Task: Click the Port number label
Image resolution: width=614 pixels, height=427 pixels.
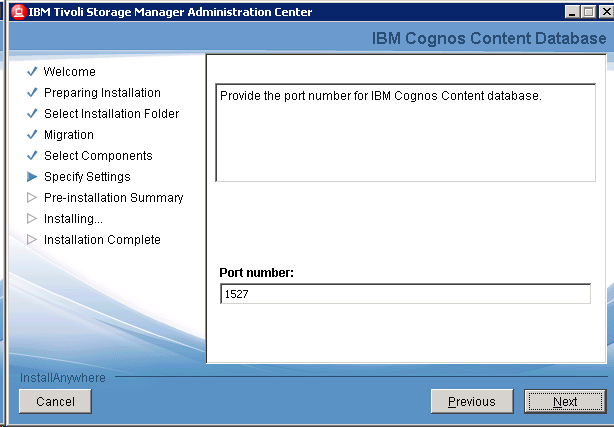Action: tap(256, 273)
